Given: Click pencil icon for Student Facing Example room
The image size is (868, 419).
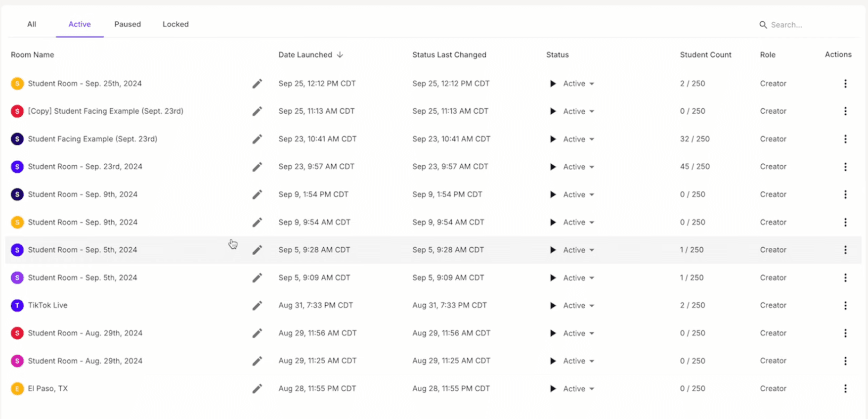Looking at the screenshot, I should (257, 139).
